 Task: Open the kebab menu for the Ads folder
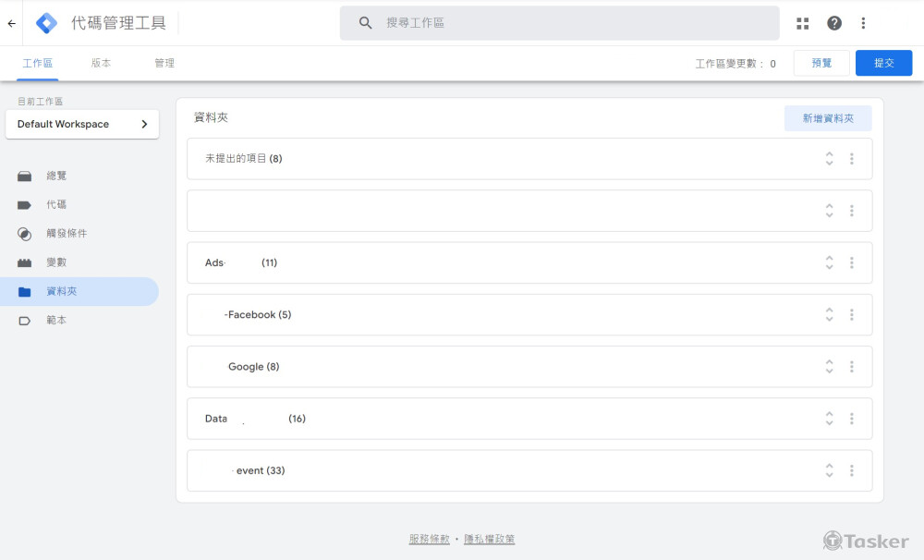pyautogui.click(x=851, y=262)
